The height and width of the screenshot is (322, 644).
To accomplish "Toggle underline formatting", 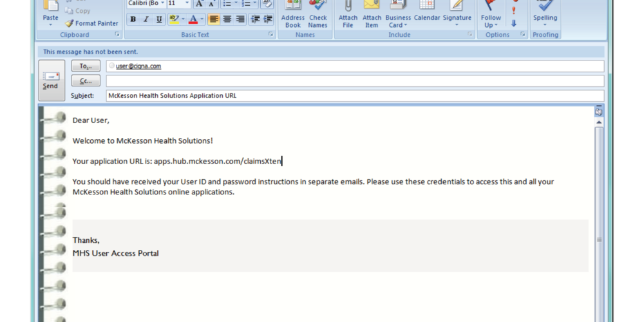I will click(159, 19).
